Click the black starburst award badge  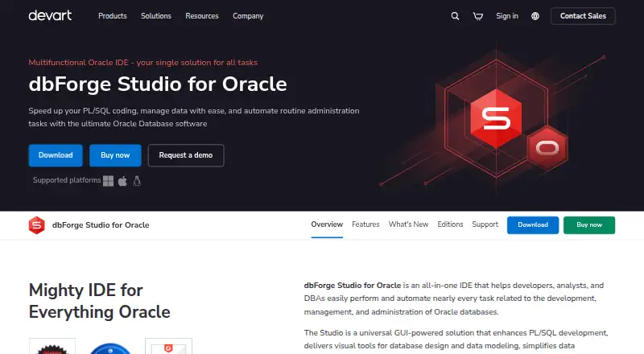(x=52, y=346)
